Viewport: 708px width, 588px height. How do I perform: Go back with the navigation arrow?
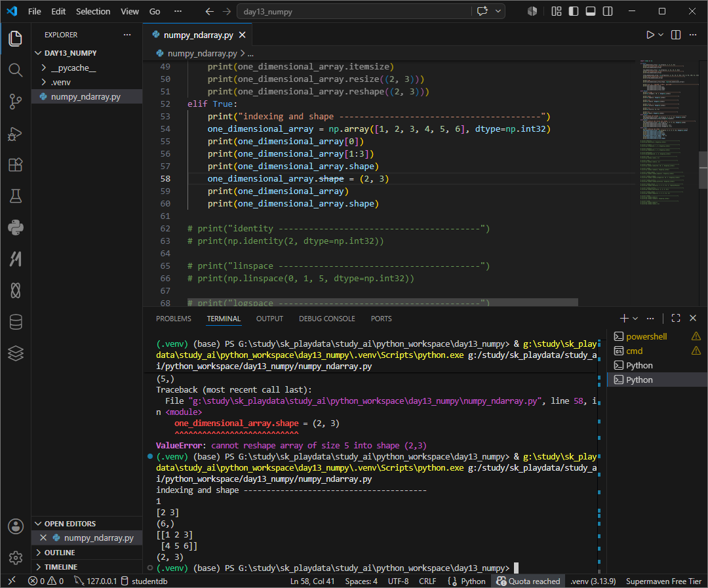pos(209,12)
